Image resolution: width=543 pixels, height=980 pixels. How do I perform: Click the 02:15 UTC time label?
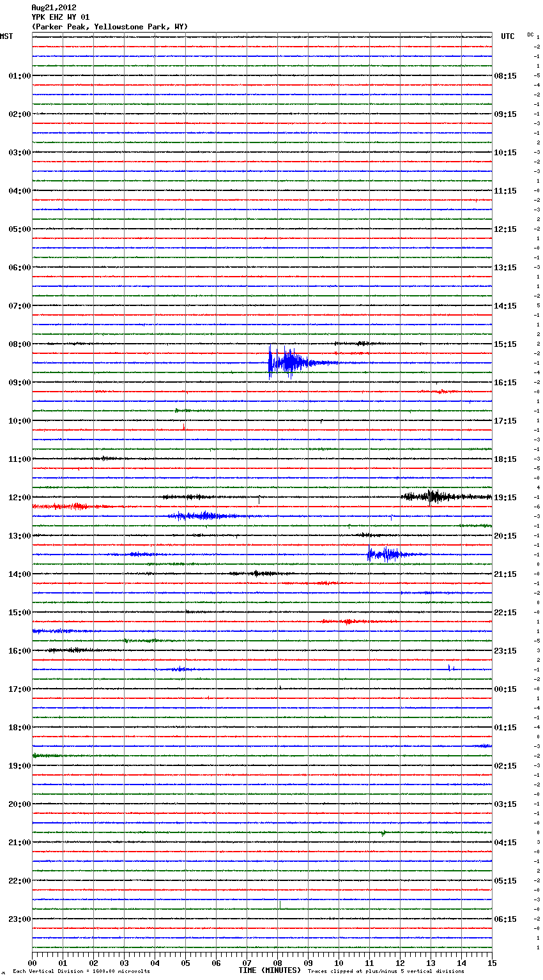pyautogui.click(x=505, y=766)
